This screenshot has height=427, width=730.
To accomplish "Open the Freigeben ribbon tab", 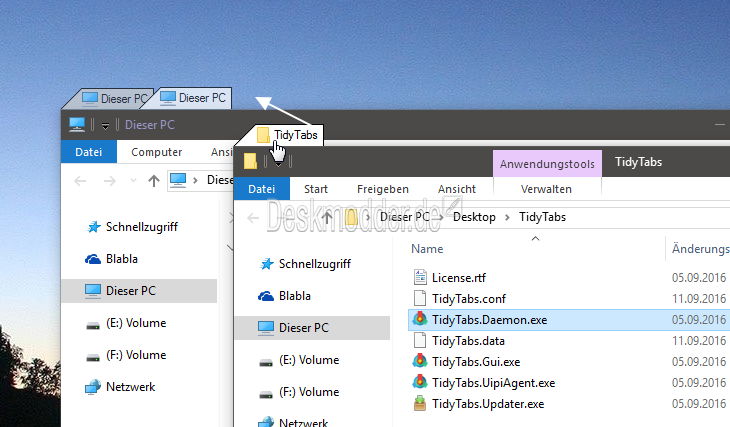I will click(383, 189).
